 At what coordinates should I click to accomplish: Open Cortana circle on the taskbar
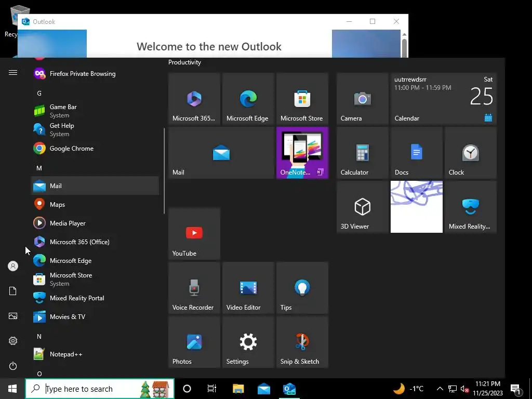click(x=187, y=389)
